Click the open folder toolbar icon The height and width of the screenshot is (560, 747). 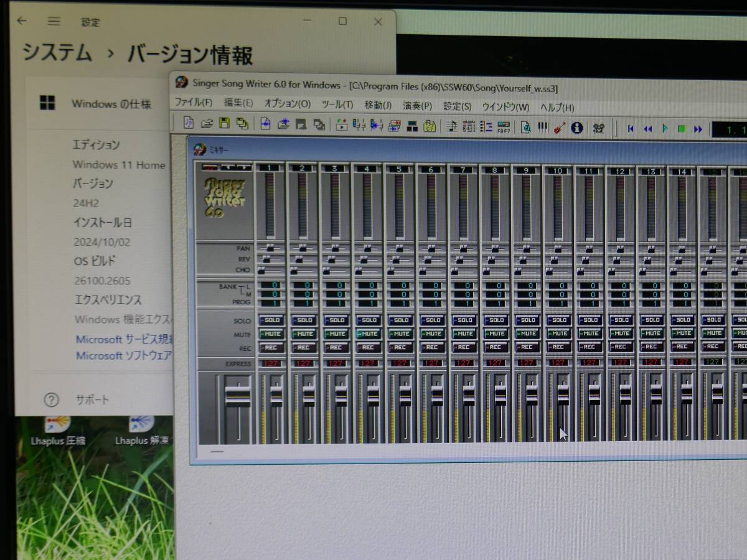[x=207, y=124]
